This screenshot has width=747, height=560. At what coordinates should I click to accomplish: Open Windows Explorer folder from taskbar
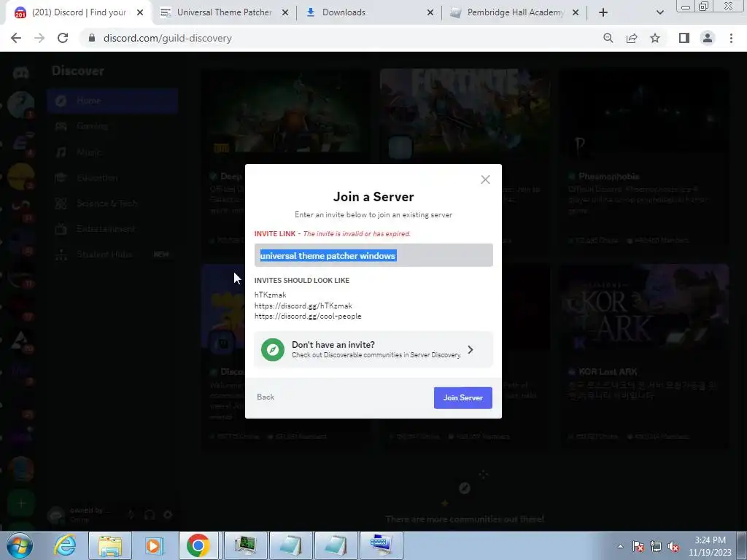pos(110,545)
